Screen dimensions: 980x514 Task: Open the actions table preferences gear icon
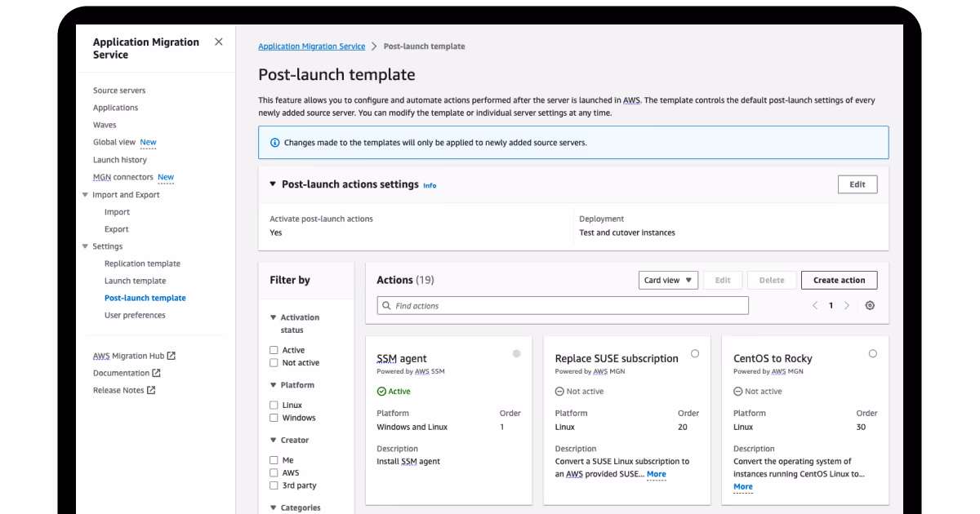pos(869,305)
